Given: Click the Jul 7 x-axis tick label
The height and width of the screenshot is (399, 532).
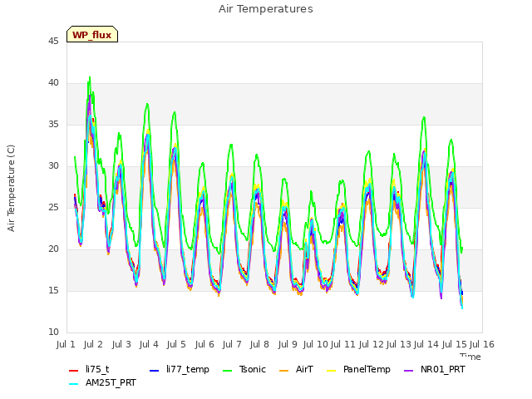Looking at the screenshot, I should point(232,344).
